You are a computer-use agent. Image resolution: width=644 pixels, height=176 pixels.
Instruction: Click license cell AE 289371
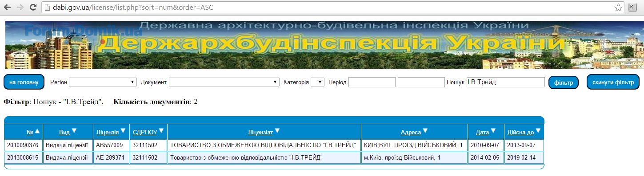tap(111, 158)
